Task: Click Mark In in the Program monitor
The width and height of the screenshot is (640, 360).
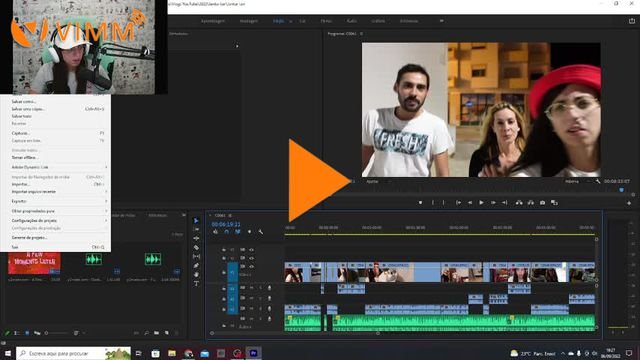Action: (x=433, y=202)
